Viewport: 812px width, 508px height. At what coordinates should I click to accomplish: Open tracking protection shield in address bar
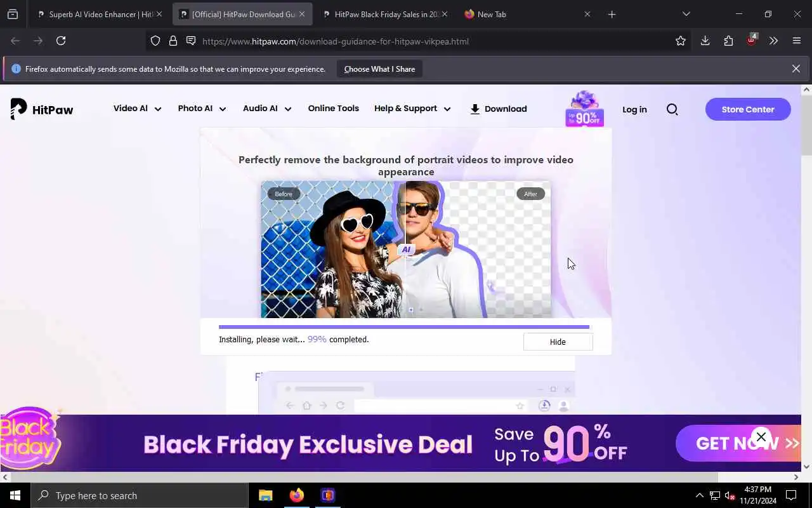click(155, 41)
